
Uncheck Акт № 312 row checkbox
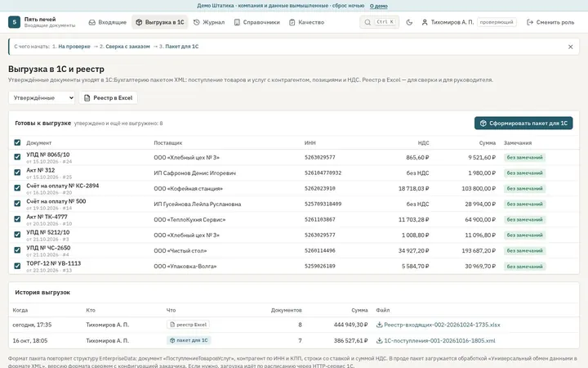[x=17, y=173]
